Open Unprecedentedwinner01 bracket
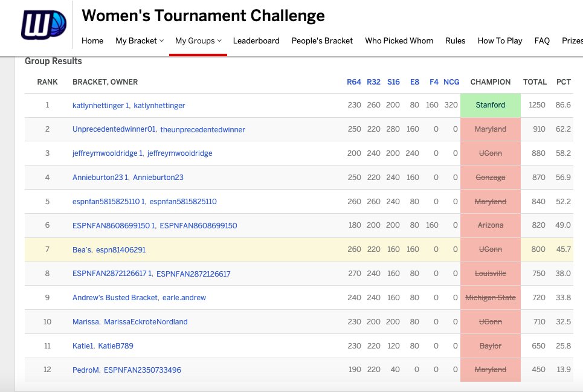This screenshot has width=583, height=392. click(114, 129)
